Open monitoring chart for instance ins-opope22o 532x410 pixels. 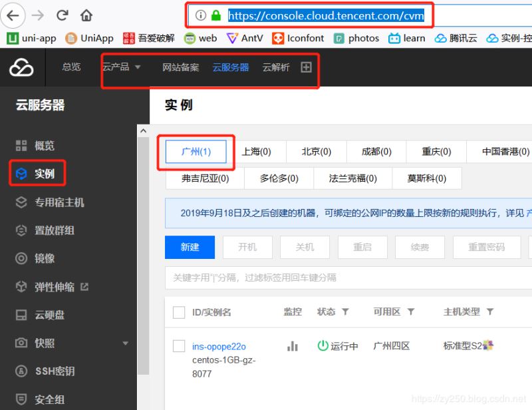tap(293, 345)
